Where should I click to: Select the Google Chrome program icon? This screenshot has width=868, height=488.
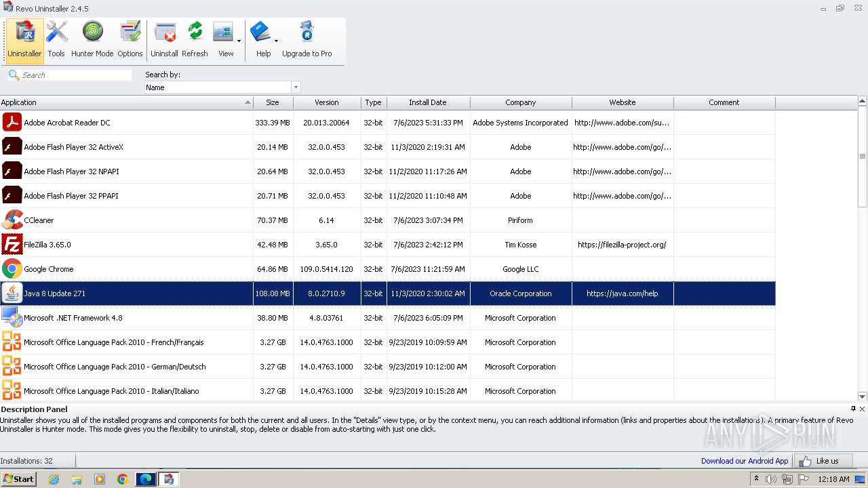tap(12, 269)
